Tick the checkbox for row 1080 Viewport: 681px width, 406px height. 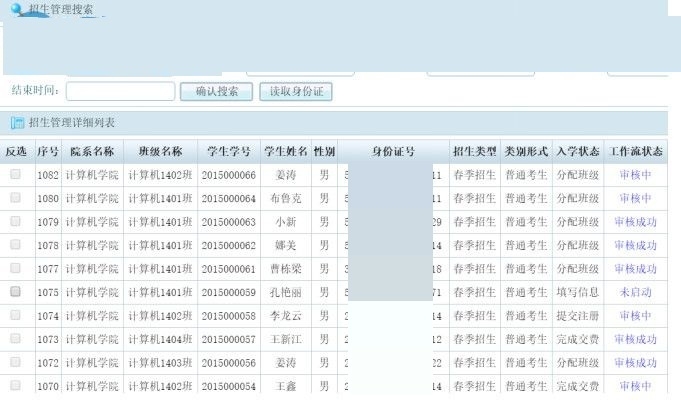click(16, 198)
